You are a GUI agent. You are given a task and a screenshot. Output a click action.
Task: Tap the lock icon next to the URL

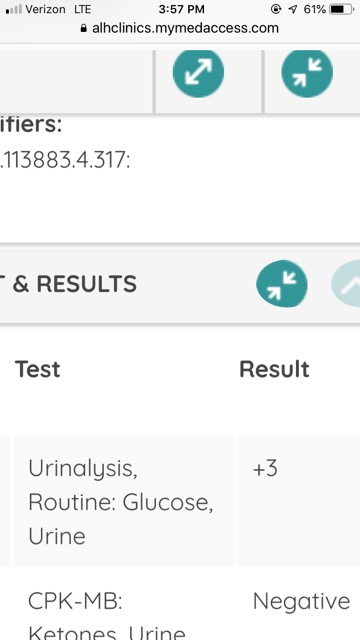pos(84,28)
